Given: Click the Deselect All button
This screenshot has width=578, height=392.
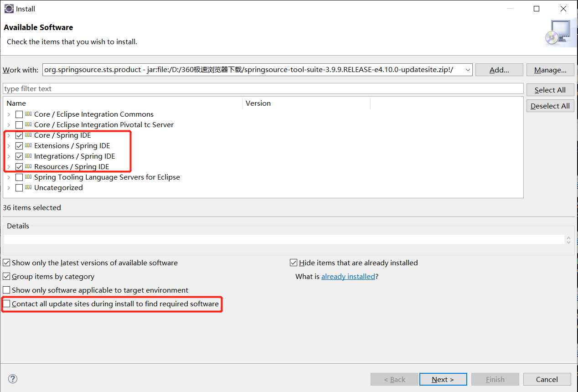Looking at the screenshot, I should pyautogui.click(x=550, y=105).
